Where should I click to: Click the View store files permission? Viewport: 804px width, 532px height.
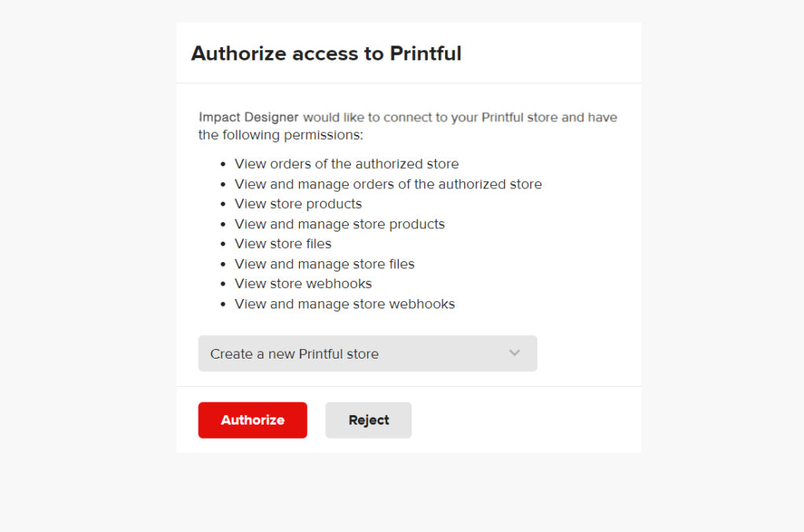283,244
